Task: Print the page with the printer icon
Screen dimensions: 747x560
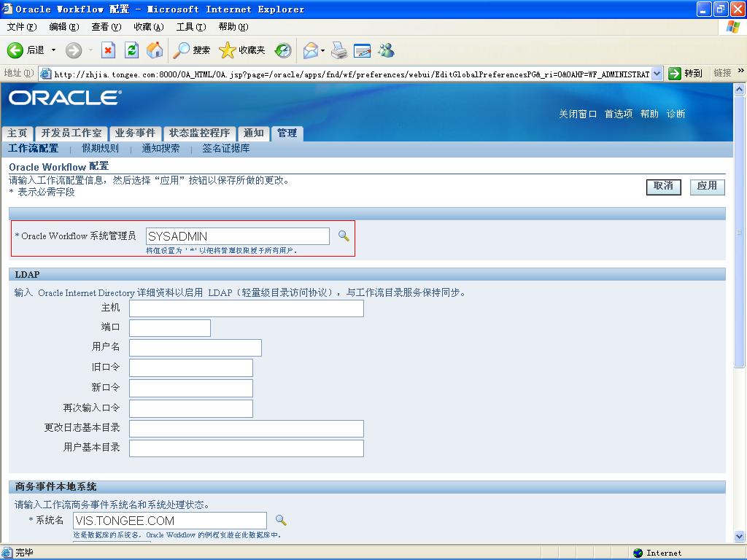Action: 339,50
